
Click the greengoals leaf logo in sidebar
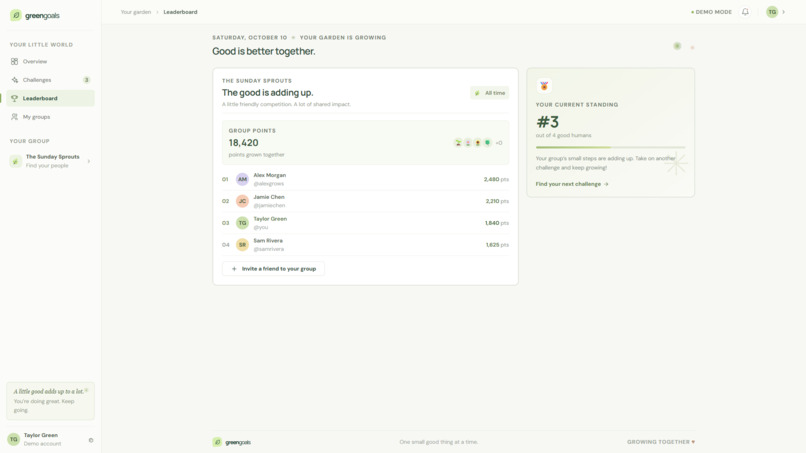click(x=16, y=15)
